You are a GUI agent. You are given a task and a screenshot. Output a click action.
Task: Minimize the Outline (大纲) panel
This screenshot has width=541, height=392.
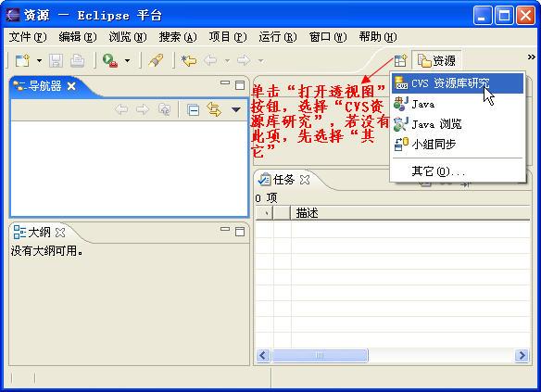[x=225, y=229]
